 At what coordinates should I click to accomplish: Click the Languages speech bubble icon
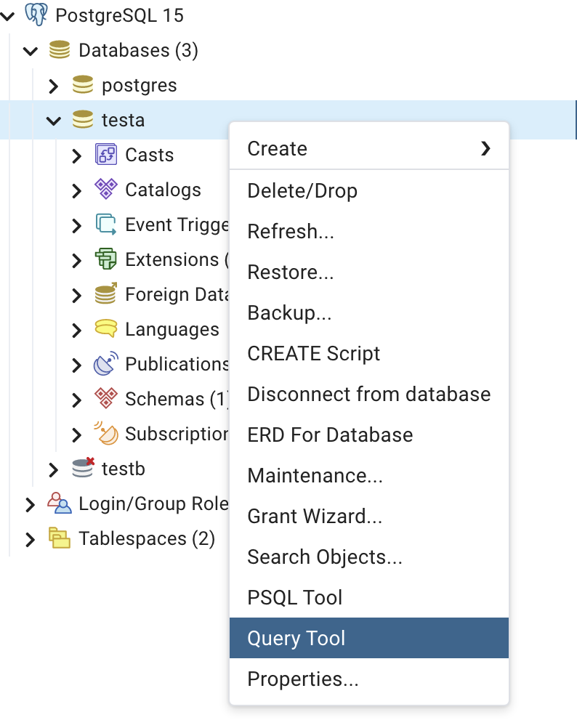pos(106,329)
